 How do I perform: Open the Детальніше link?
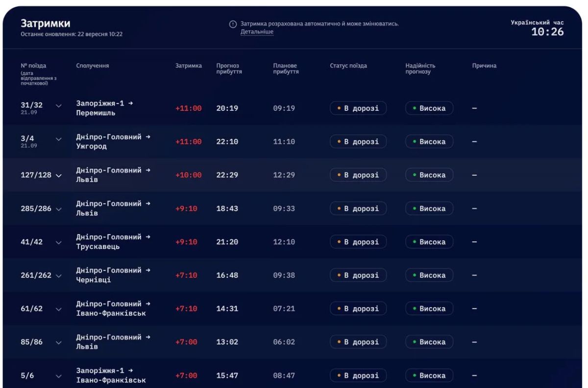(257, 32)
